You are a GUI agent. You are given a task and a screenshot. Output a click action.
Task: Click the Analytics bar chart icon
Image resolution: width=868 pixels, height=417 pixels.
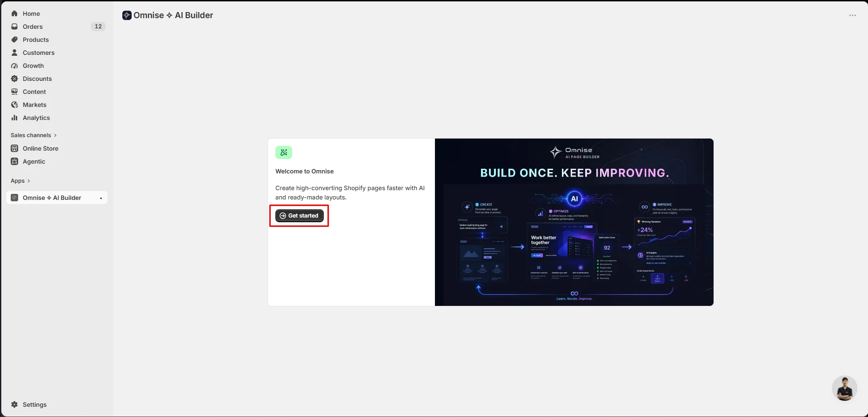14,118
